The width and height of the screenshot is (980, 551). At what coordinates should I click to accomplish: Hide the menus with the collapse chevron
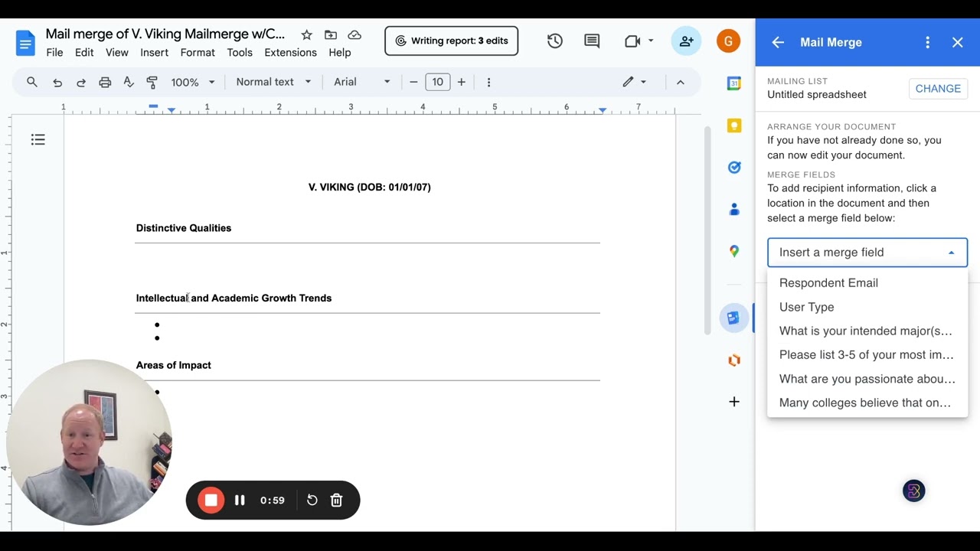[680, 82]
